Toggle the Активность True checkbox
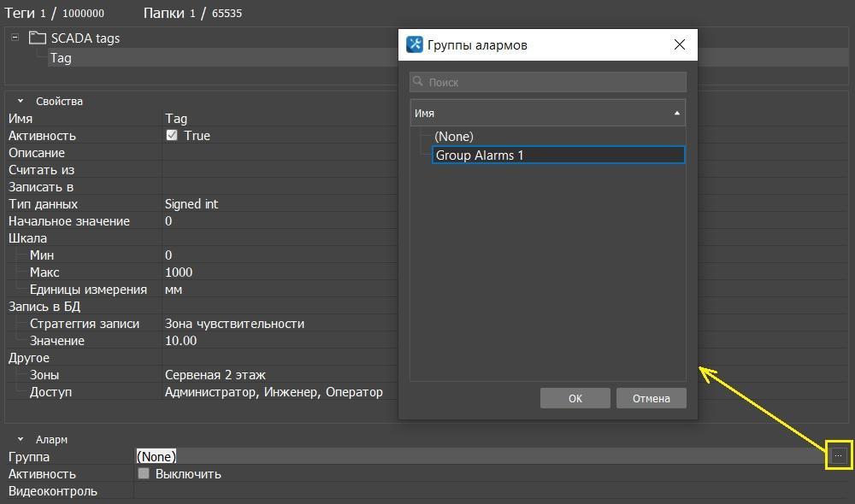 [x=172, y=136]
